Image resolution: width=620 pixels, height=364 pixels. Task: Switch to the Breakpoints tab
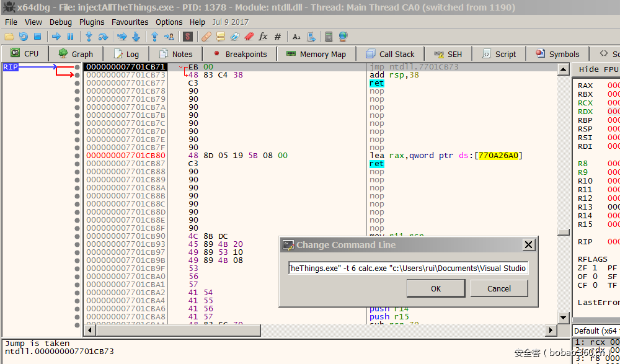[x=239, y=54]
